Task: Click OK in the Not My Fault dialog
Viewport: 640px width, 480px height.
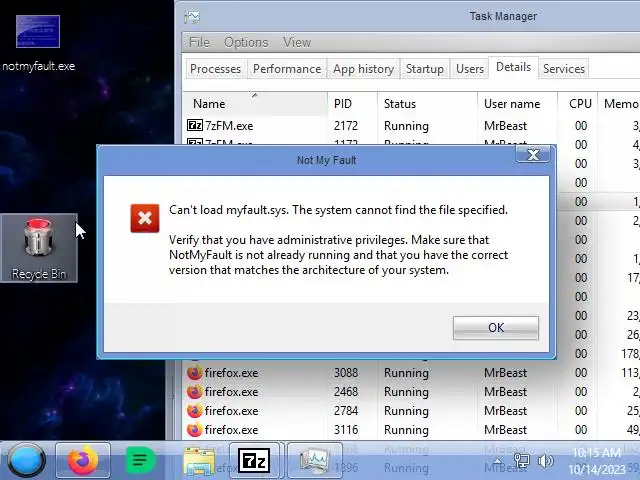Action: pos(496,328)
